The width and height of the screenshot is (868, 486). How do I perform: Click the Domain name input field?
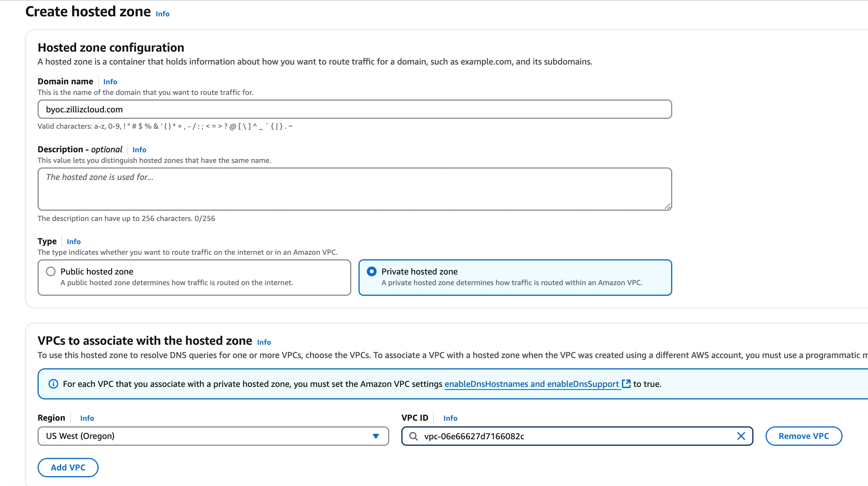tap(355, 109)
